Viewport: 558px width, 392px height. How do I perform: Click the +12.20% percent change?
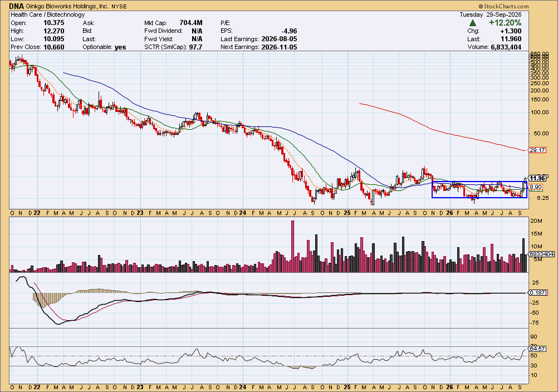coord(505,23)
